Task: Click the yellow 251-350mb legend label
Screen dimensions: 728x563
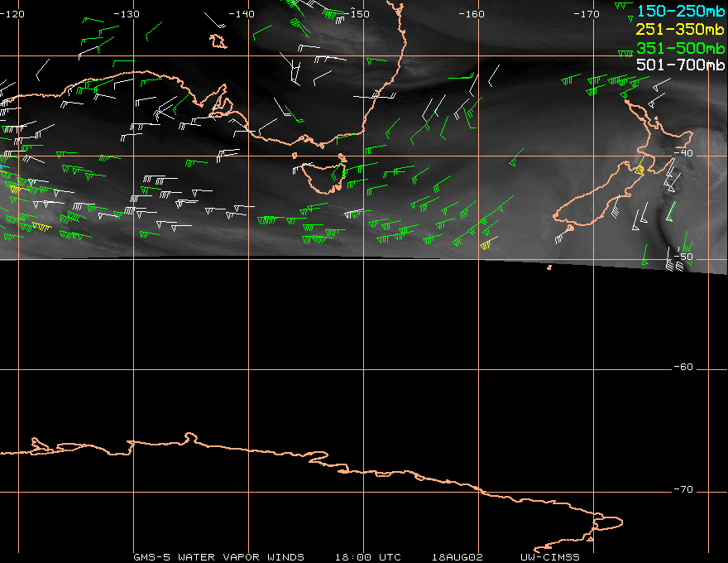Action: click(x=680, y=30)
